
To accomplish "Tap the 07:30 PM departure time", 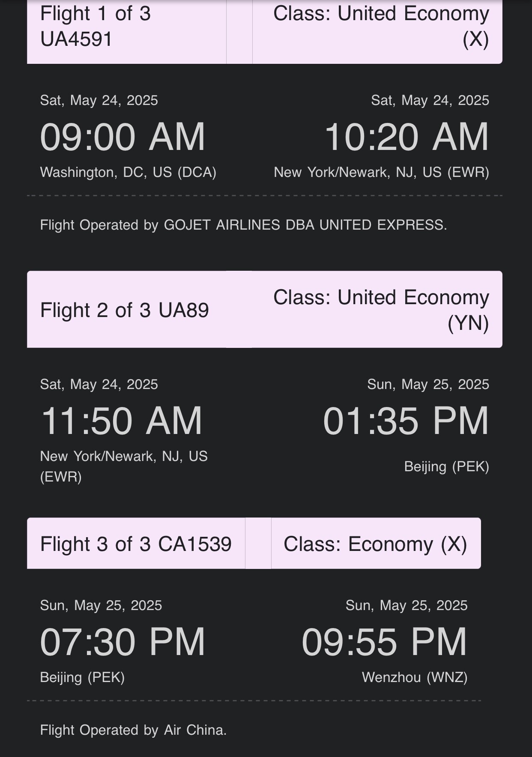I will tap(123, 642).
